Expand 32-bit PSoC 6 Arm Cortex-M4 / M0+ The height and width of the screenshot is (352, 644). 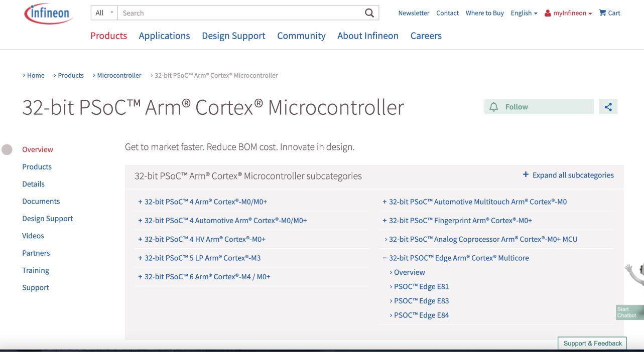pyautogui.click(x=204, y=277)
